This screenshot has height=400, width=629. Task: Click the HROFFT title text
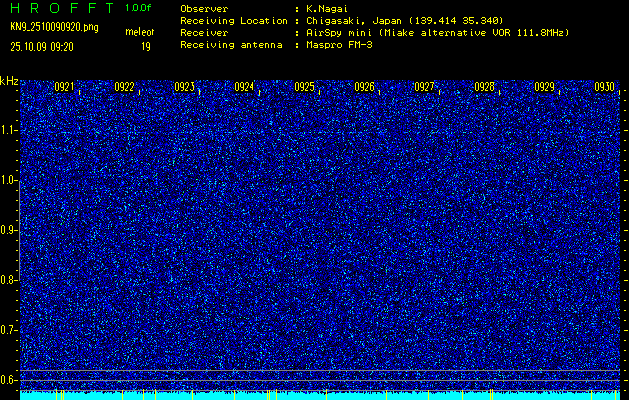coord(60,7)
